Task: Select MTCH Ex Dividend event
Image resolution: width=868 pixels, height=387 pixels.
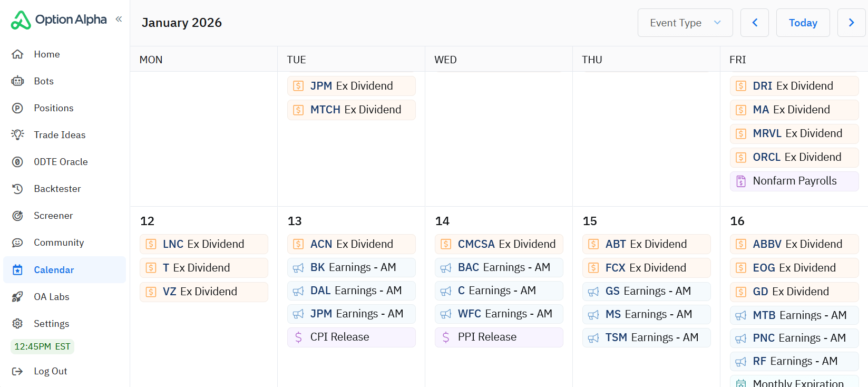Action: (352, 110)
